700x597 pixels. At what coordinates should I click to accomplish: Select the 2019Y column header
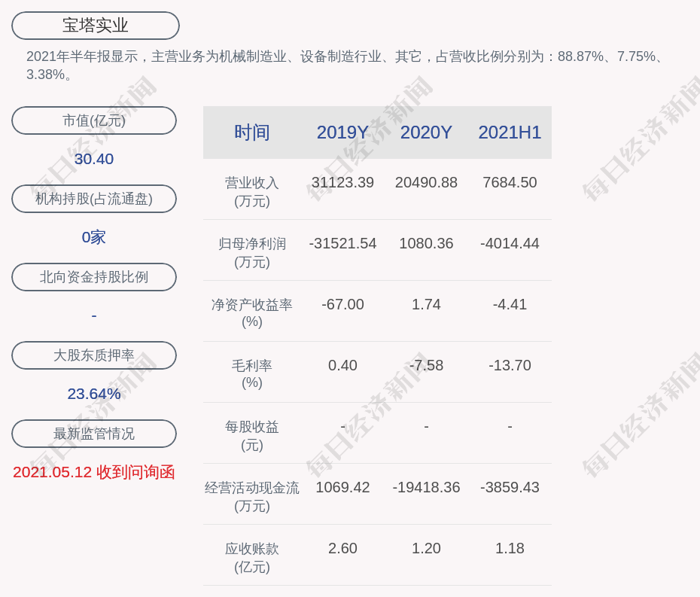tap(342, 132)
